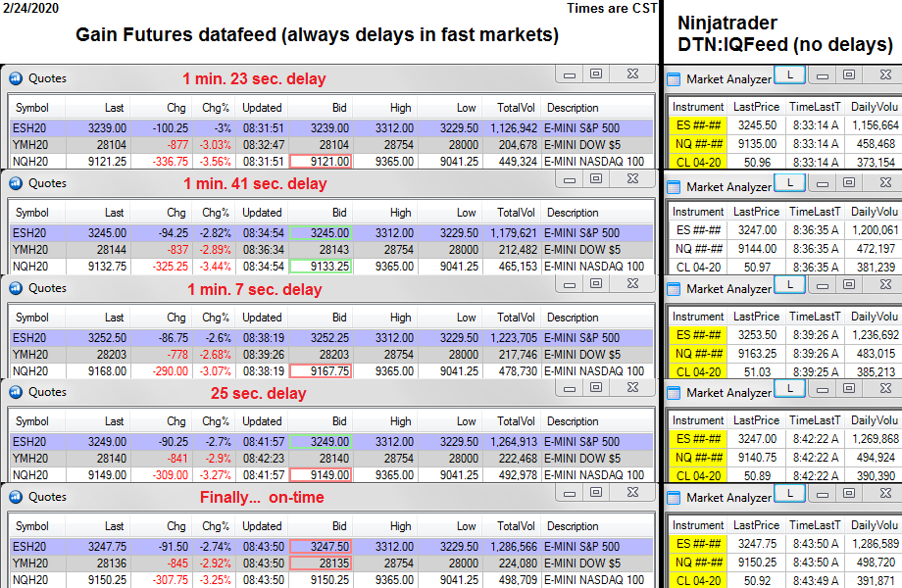Click the Market Analyzer icon of the 8:42:22 window

click(x=673, y=393)
